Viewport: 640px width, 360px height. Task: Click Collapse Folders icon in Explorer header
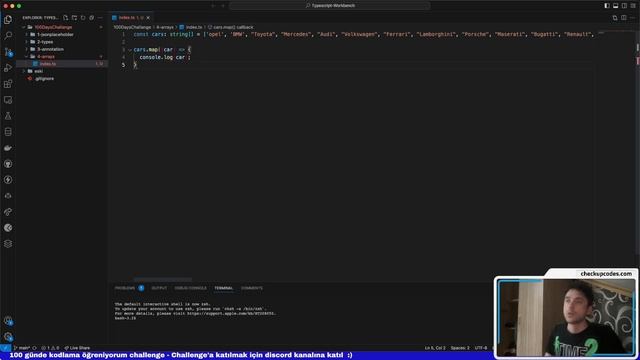coord(91,18)
